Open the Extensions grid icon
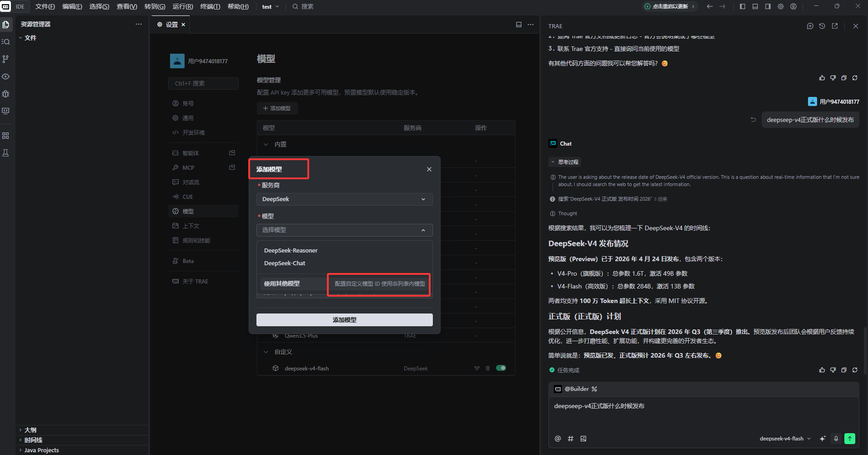Viewport: 868px width, 455px height. coord(5,136)
